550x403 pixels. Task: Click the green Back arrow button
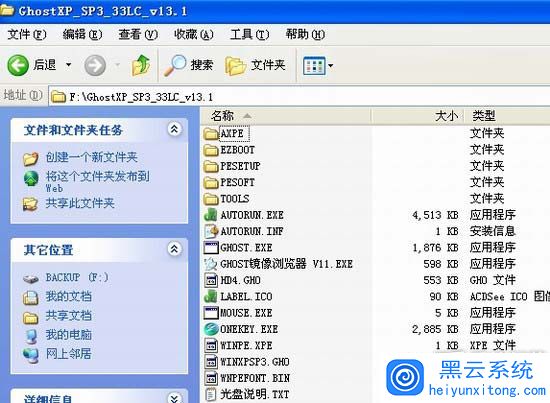click(x=18, y=65)
